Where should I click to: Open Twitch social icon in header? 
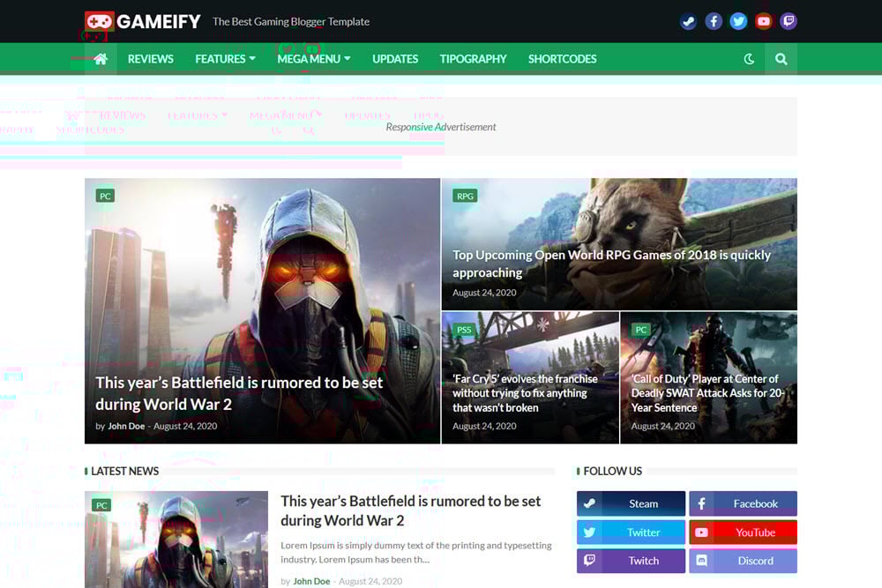coord(789,21)
